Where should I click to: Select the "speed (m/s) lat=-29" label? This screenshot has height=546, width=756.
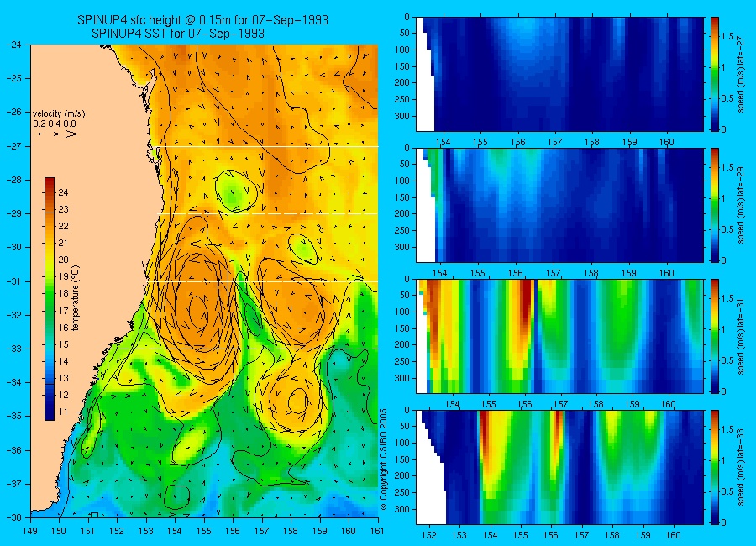click(x=741, y=205)
